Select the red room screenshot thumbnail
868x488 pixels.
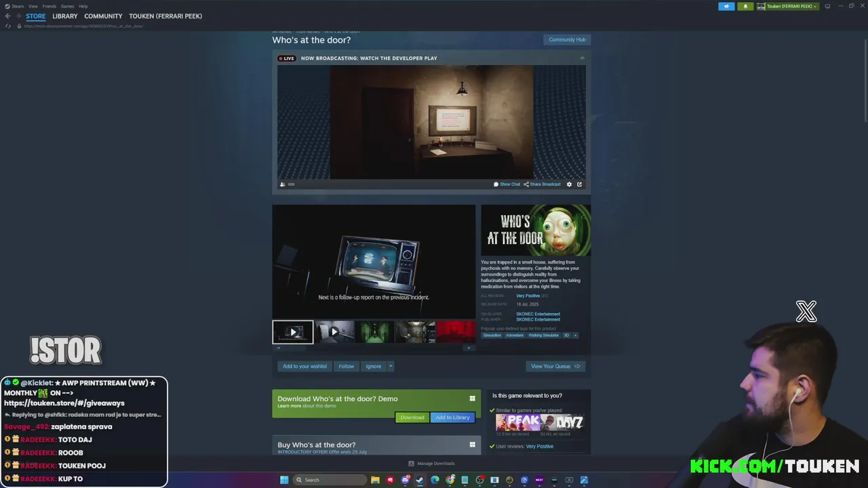pyautogui.click(x=456, y=332)
